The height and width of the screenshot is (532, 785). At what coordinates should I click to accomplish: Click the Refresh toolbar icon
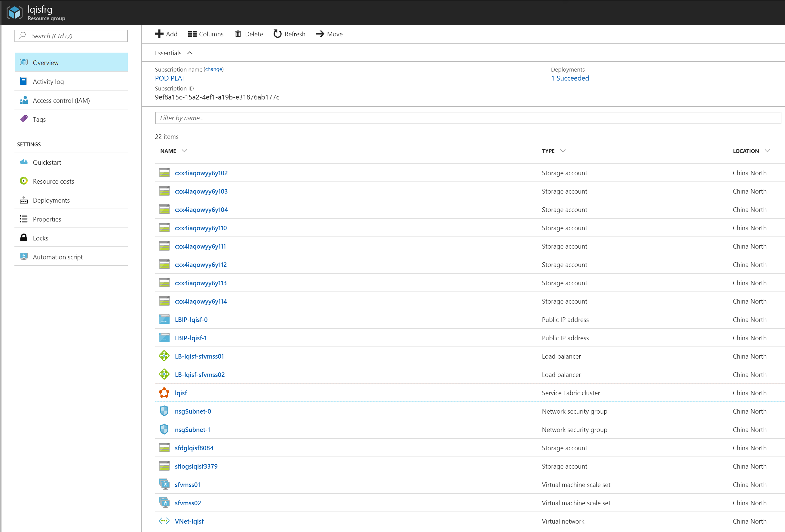coord(277,34)
